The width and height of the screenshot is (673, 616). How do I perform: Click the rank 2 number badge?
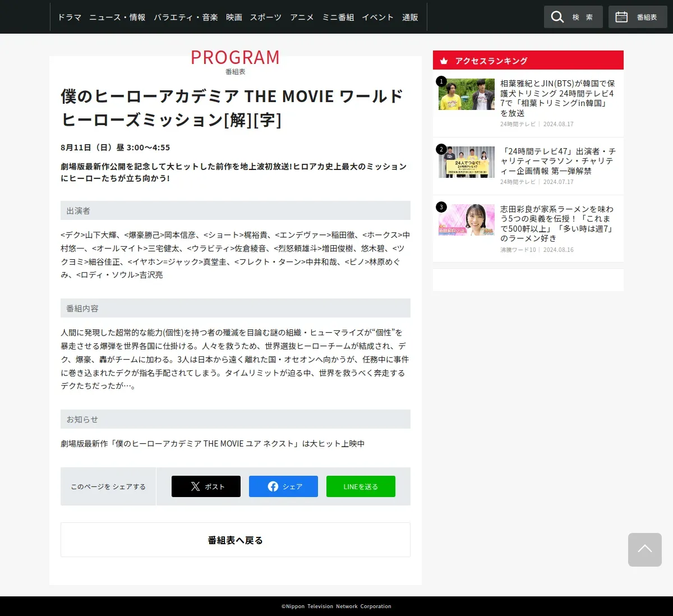(441, 149)
